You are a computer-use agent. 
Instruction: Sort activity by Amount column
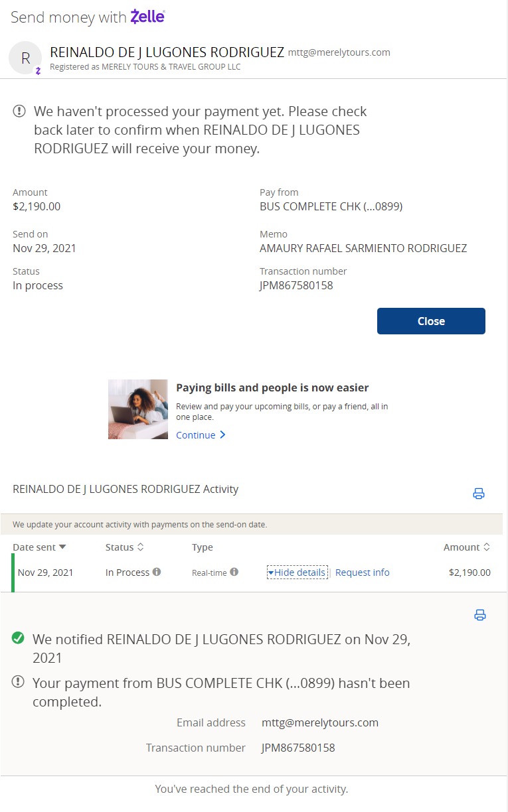click(467, 547)
